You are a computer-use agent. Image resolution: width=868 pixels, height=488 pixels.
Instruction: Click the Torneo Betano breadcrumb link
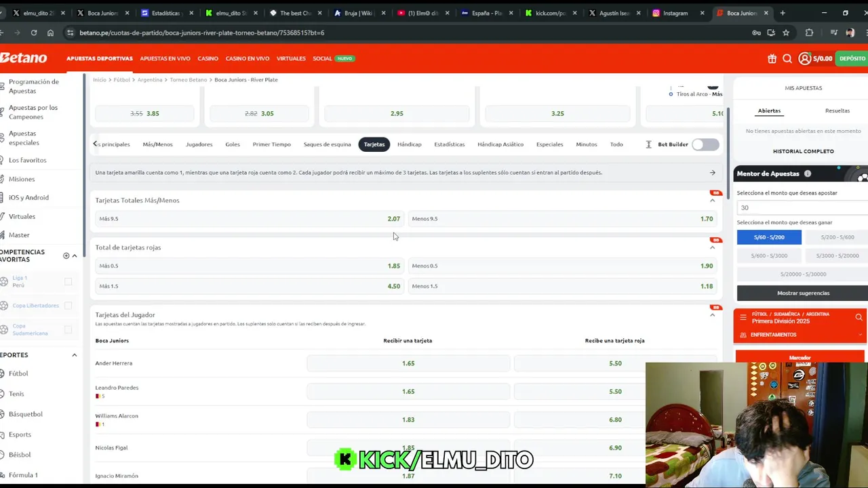(189, 80)
